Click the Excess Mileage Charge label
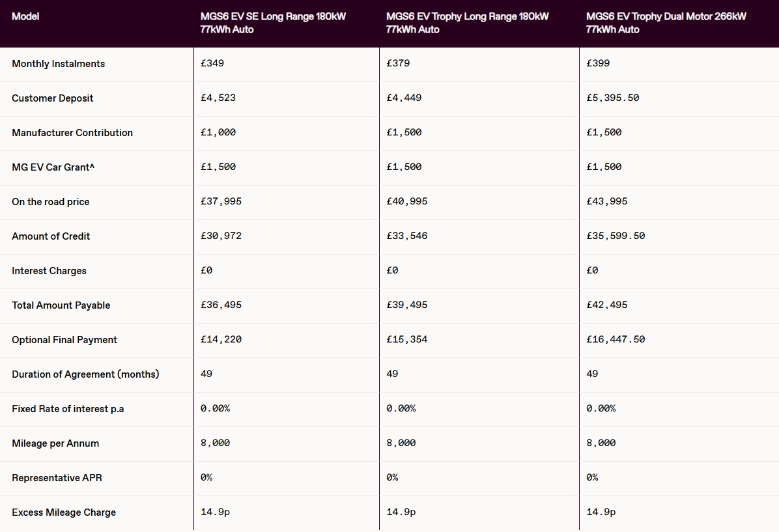The width and height of the screenshot is (779, 532). pos(64,512)
